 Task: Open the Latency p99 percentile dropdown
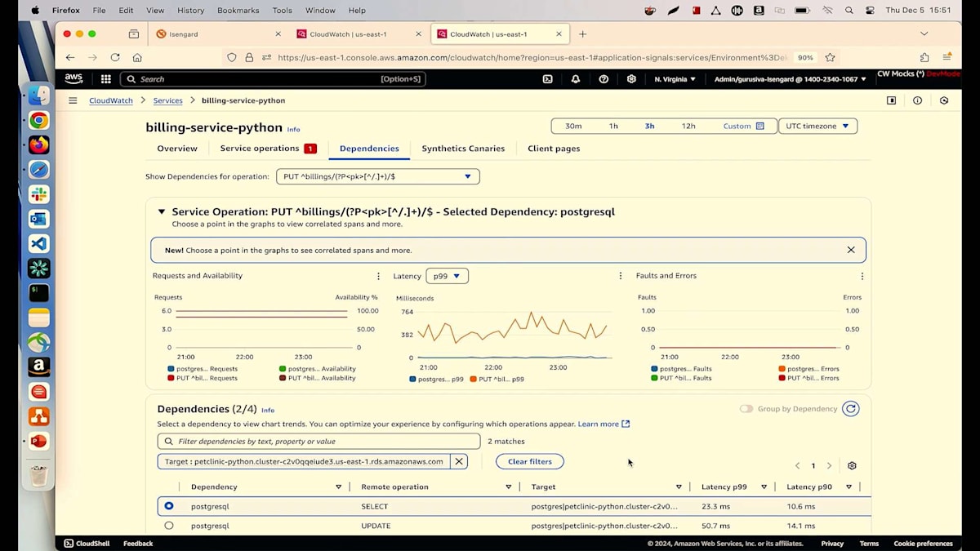447,276
